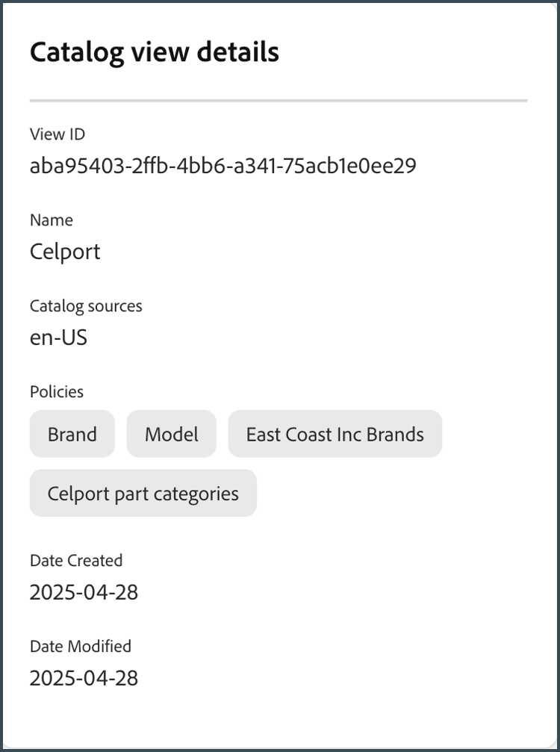
Task: Click the Name field label
Action: 51,220
